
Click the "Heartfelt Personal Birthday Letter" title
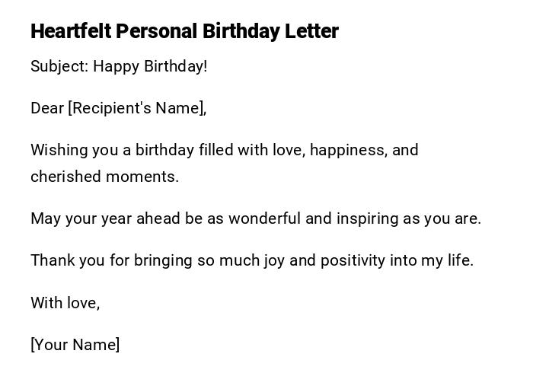pyautogui.click(x=184, y=31)
